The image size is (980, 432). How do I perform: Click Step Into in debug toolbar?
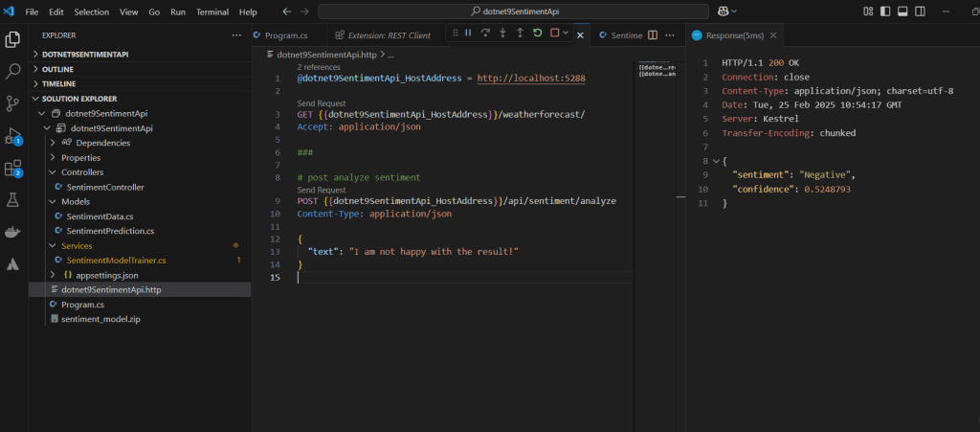pyautogui.click(x=502, y=34)
